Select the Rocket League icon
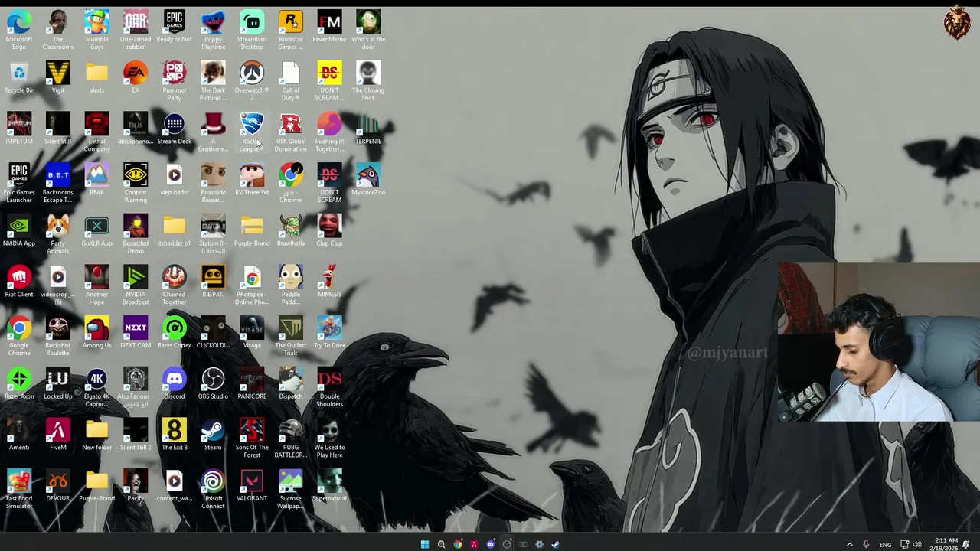Image resolution: width=980 pixels, height=551 pixels. coord(252,132)
